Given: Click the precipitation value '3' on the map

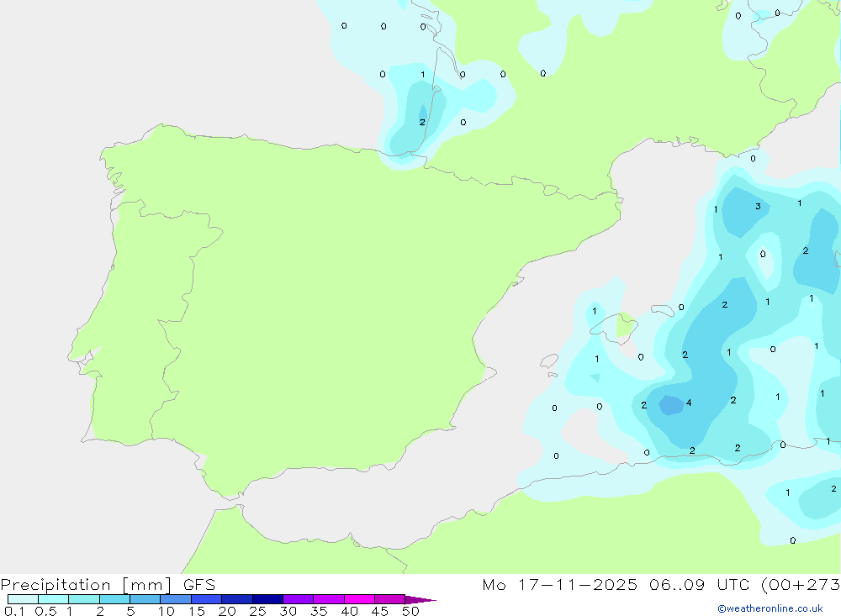Looking at the screenshot, I should [758, 207].
